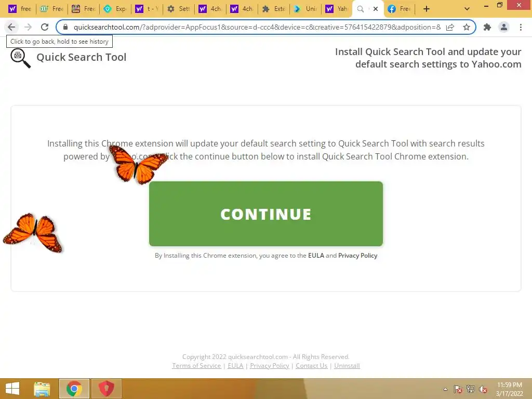The width and height of the screenshot is (532, 399).
Task: Expand the tab search chevron
Action: coord(467,9)
